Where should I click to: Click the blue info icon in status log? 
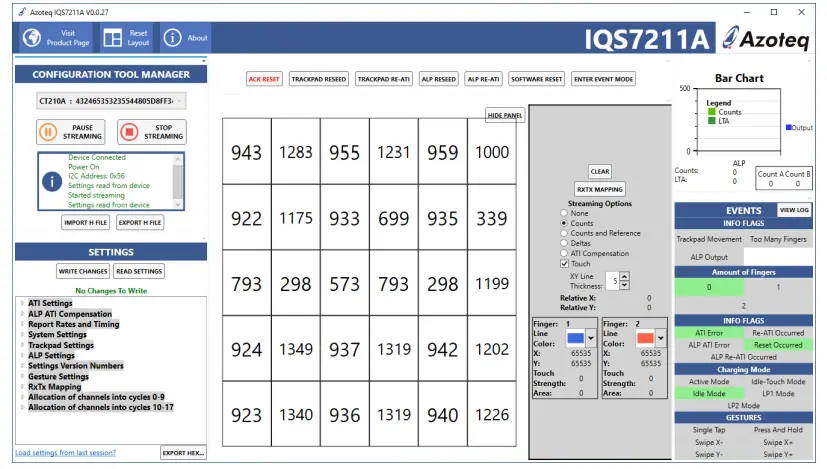(52, 181)
